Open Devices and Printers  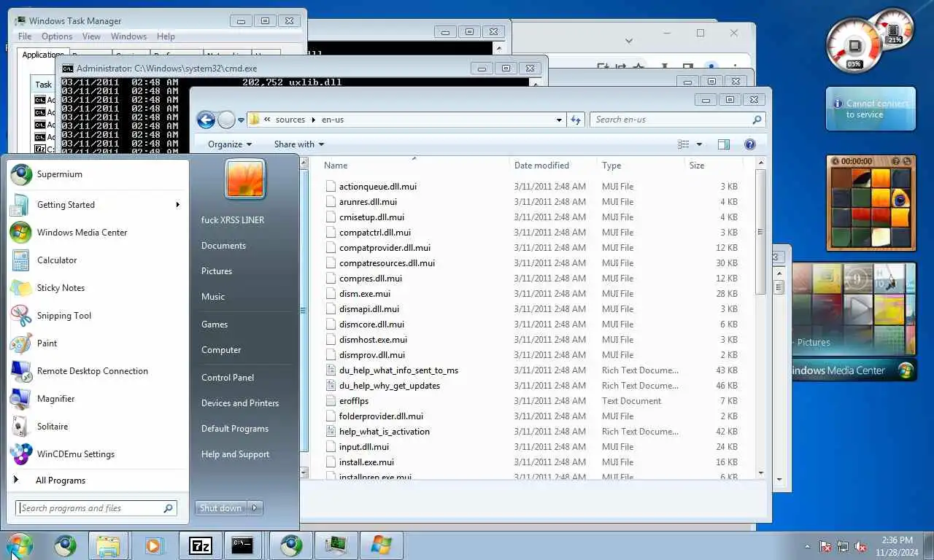[240, 403]
